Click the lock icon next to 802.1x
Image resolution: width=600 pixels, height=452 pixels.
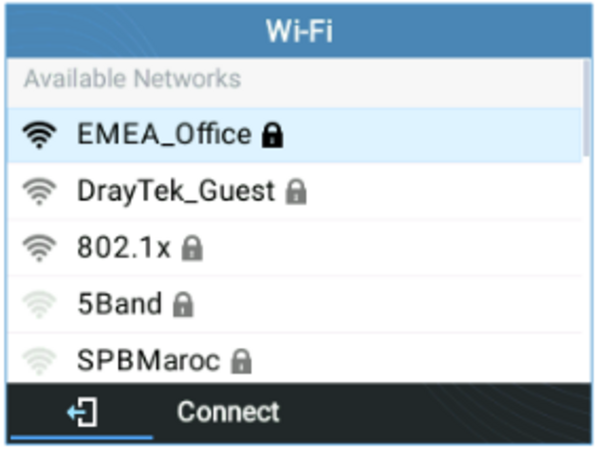(x=192, y=249)
